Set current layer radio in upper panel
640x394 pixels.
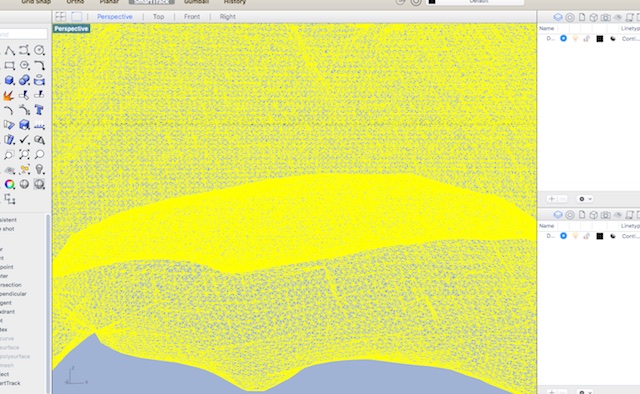click(x=563, y=38)
